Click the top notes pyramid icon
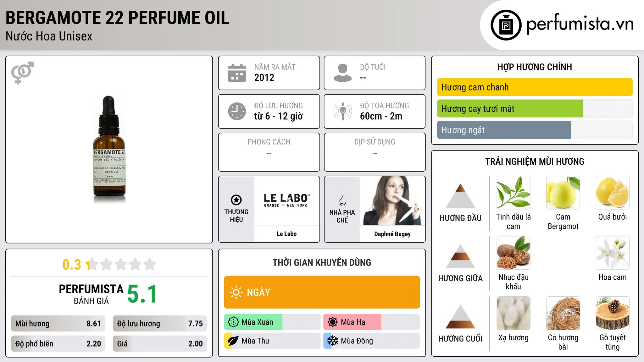Viewport: 644px width, 362px height. coord(460,196)
